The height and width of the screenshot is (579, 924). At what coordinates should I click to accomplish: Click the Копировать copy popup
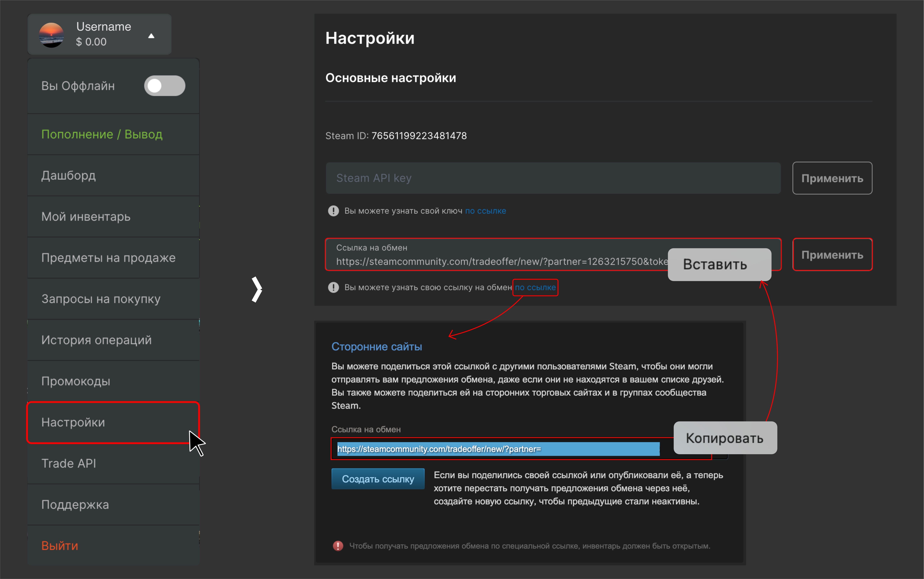(725, 438)
